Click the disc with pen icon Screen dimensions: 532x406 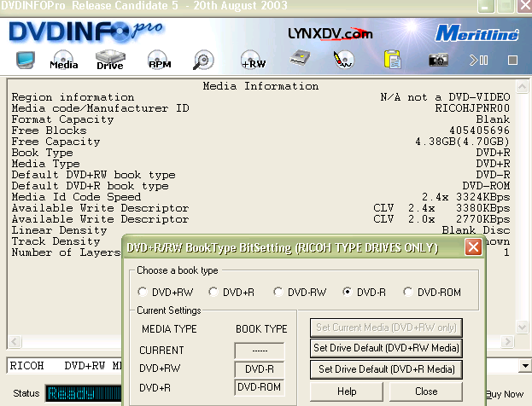point(343,60)
